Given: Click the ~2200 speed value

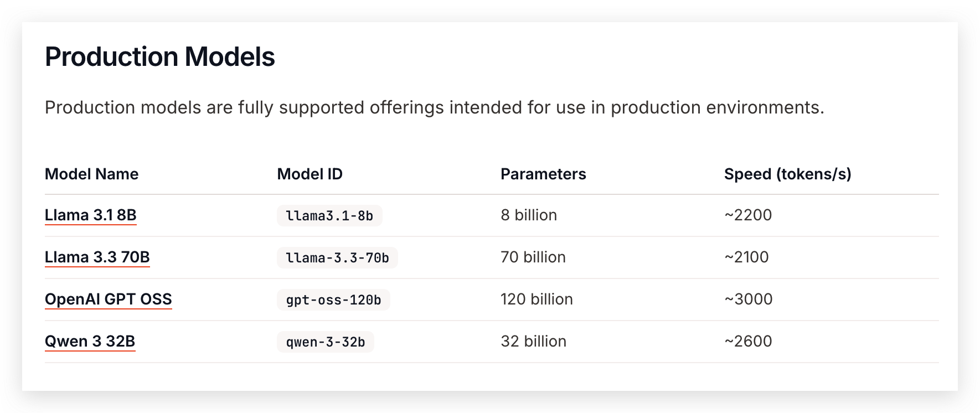Looking at the screenshot, I should tap(748, 215).
